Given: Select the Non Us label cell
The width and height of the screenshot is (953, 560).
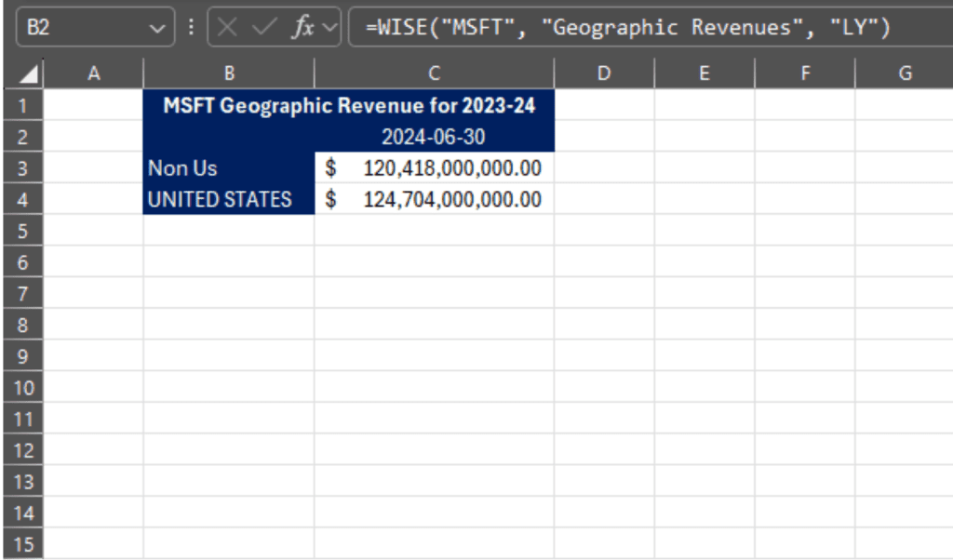Looking at the screenshot, I should tap(228, 168).
